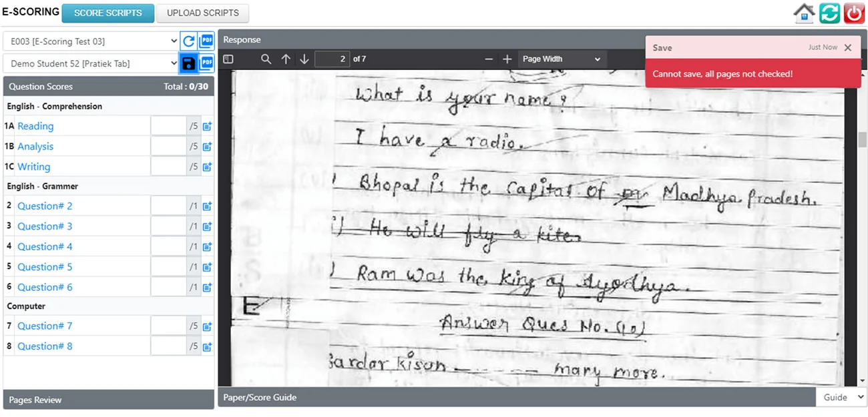Open the Analysis question link
868x417 pixels.
35,146
